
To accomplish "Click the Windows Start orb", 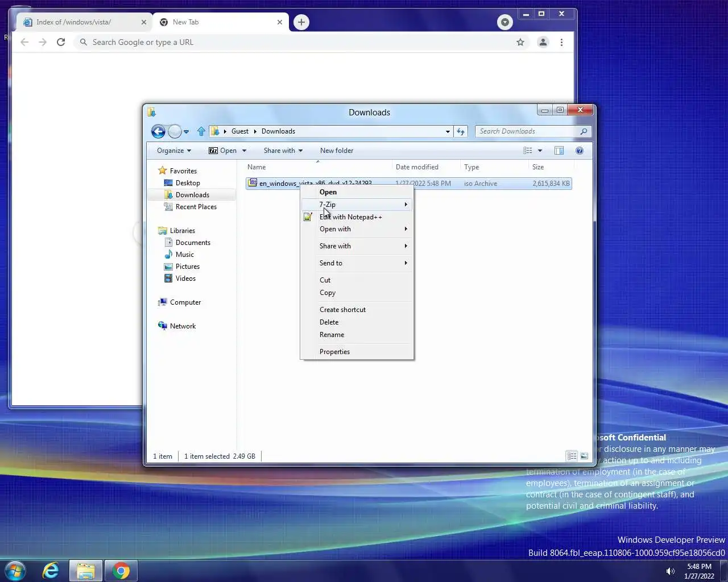I will pyautogui.click(x=15, y=570).
